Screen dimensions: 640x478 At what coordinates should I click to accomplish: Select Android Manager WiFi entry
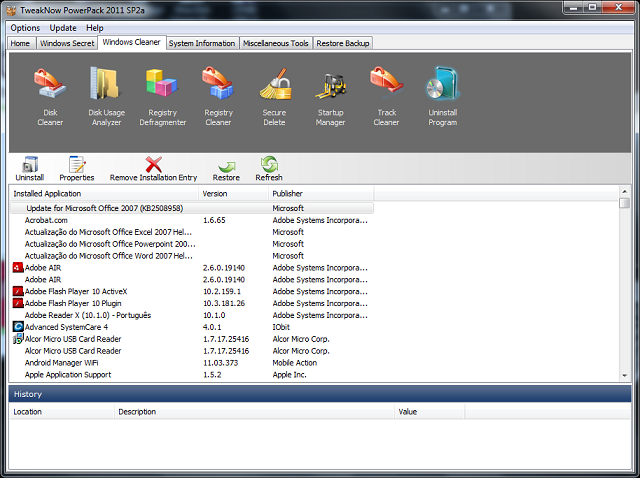coord(191,363)
